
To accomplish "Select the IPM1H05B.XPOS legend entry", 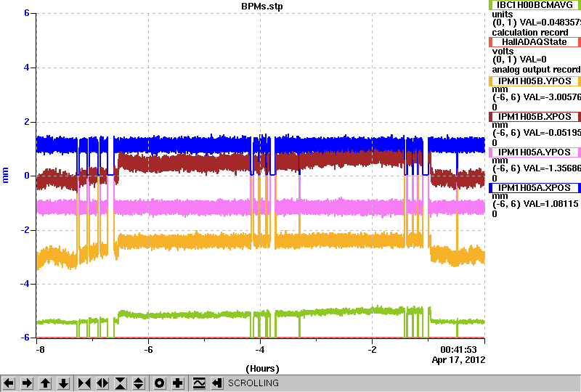I will point(535,117).
